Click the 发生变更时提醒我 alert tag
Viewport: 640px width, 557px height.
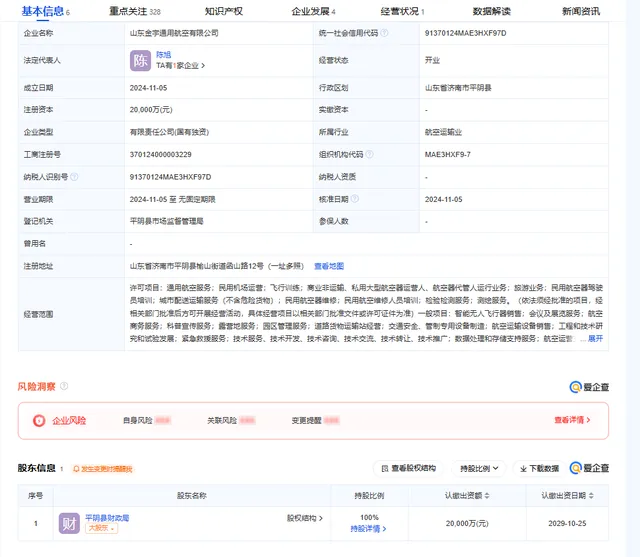(x=103, y=469)
